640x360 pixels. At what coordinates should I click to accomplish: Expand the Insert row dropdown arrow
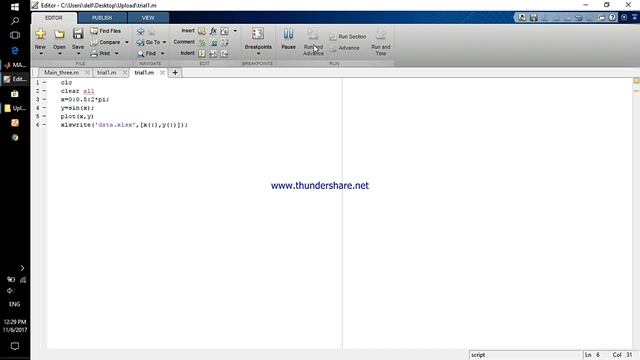coord(235,31)
